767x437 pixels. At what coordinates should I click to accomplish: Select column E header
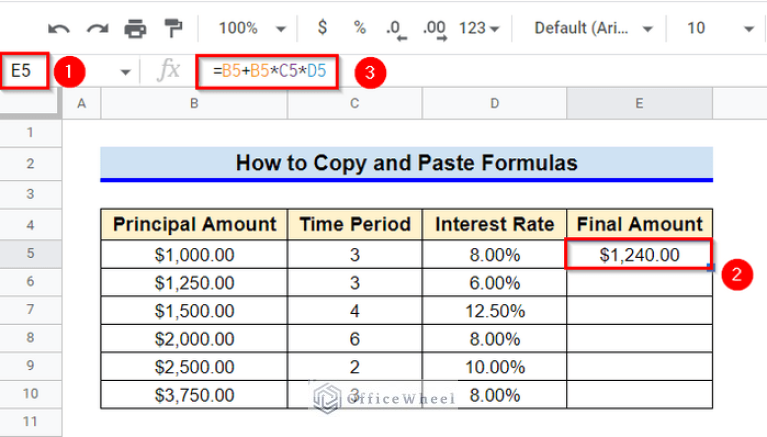point(639,104)
